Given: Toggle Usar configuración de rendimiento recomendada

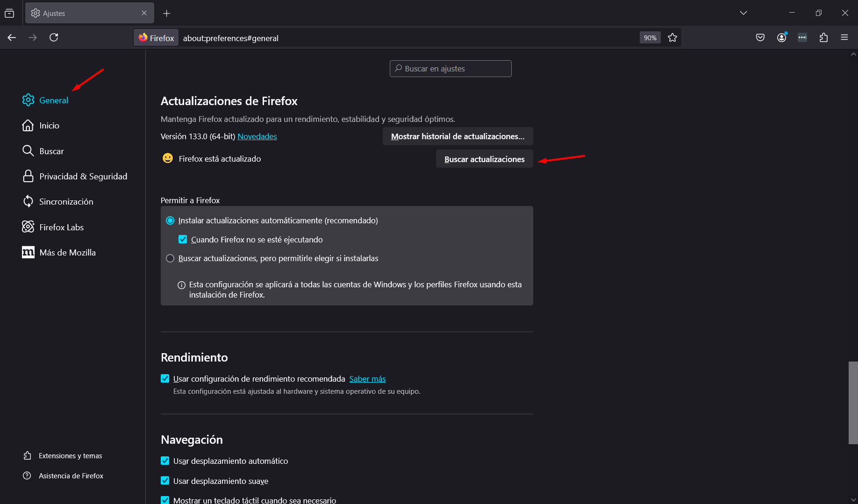Looking at the screenshot, I should 165,378.
